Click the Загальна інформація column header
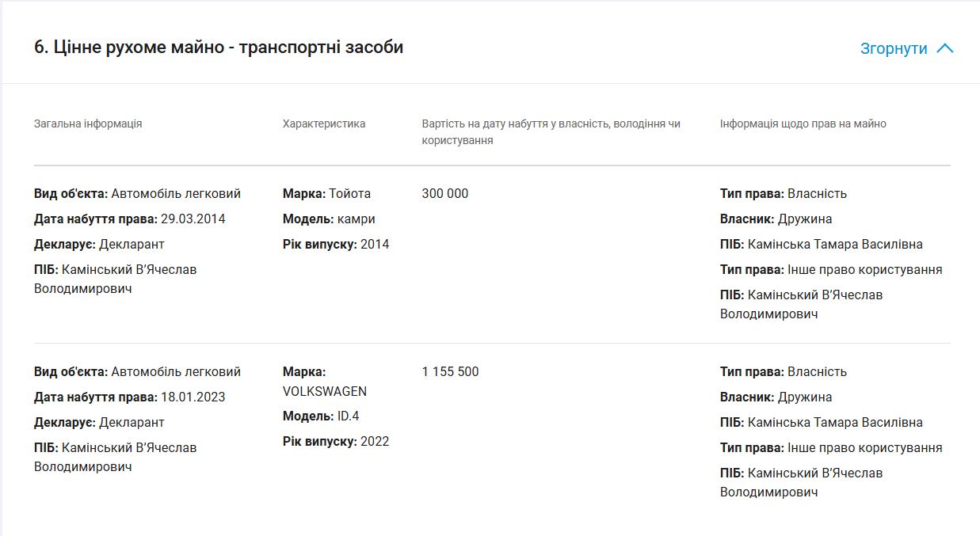Image resolution: width=980 pixels, height=536 pixels. (88, 124)
